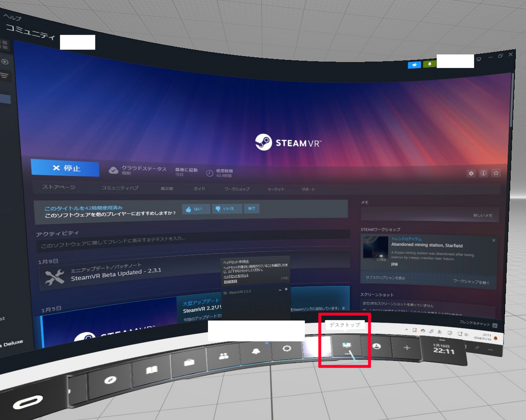Viewport: 526px width, 420px height.
Task: Open the ヘルプ menu
Action: [13, 17]
